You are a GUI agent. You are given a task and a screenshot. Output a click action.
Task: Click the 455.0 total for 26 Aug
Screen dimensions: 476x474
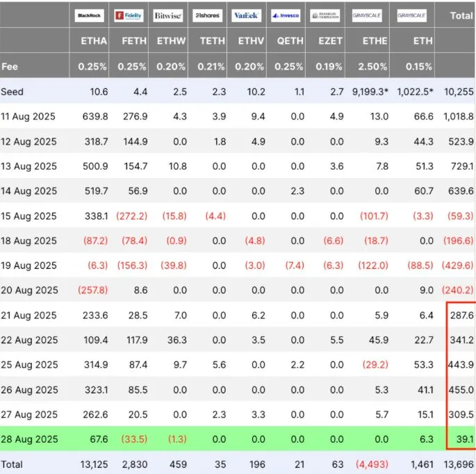click(461, 390)
